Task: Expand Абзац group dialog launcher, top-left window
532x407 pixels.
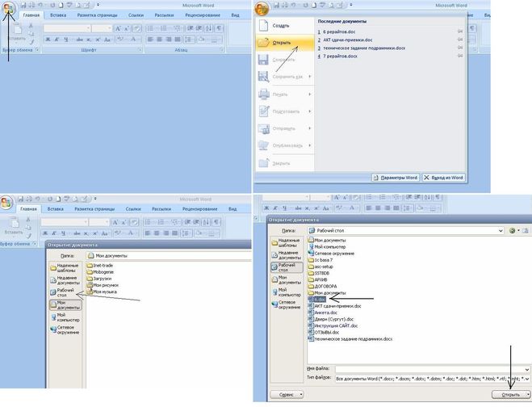Action: [x=222, y=50]
